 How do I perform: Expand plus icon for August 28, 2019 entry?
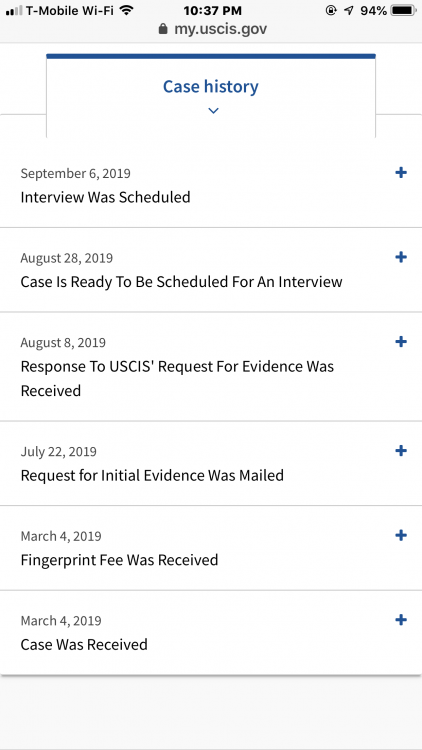point(401,257)
